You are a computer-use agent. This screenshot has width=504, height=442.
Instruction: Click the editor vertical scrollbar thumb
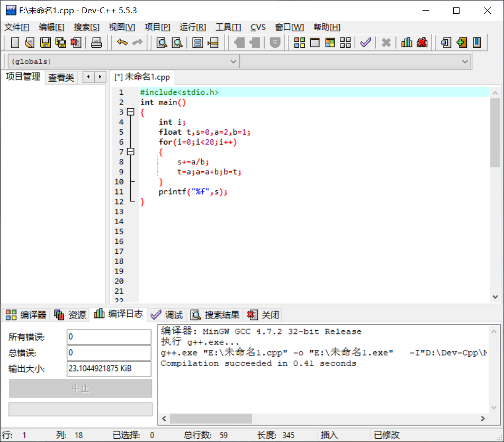click(495, 132)
